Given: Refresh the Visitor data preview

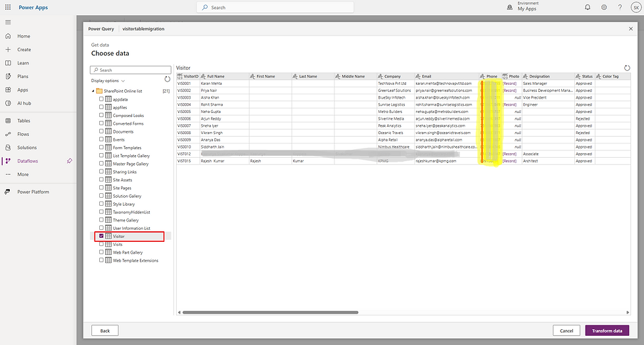Looking at the screenshot, I should [x=627, y=68].
